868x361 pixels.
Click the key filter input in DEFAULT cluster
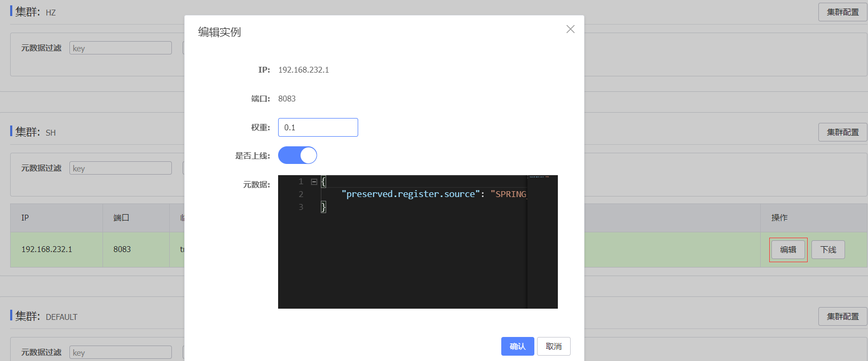tap(121, 352)
